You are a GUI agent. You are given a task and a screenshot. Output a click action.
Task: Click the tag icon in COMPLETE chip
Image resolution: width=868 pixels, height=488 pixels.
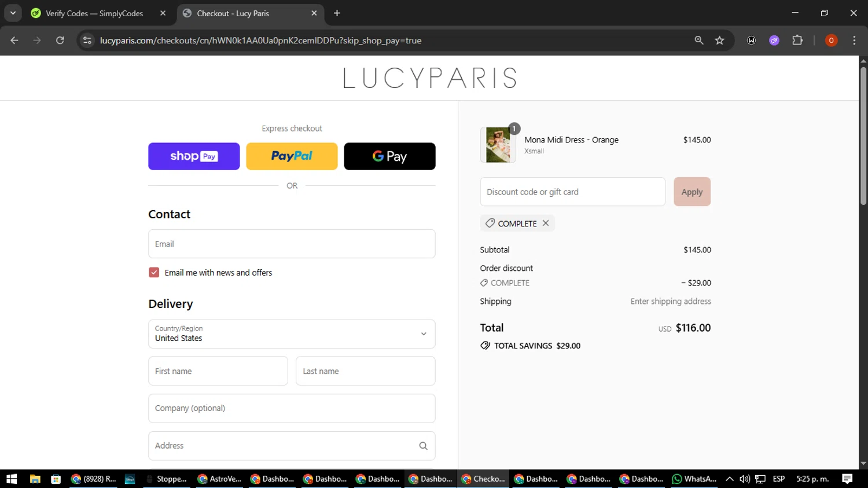click(x=490, y=223)
